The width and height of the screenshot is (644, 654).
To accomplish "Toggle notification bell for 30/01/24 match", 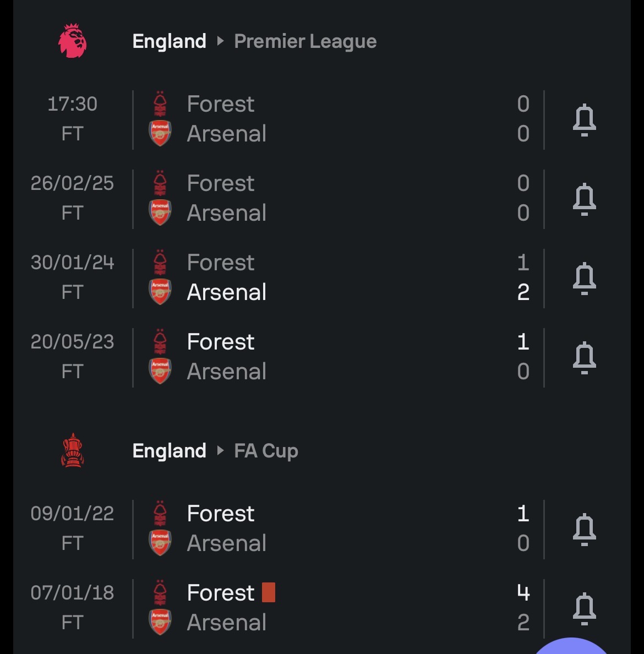I will tap(584, 278).
